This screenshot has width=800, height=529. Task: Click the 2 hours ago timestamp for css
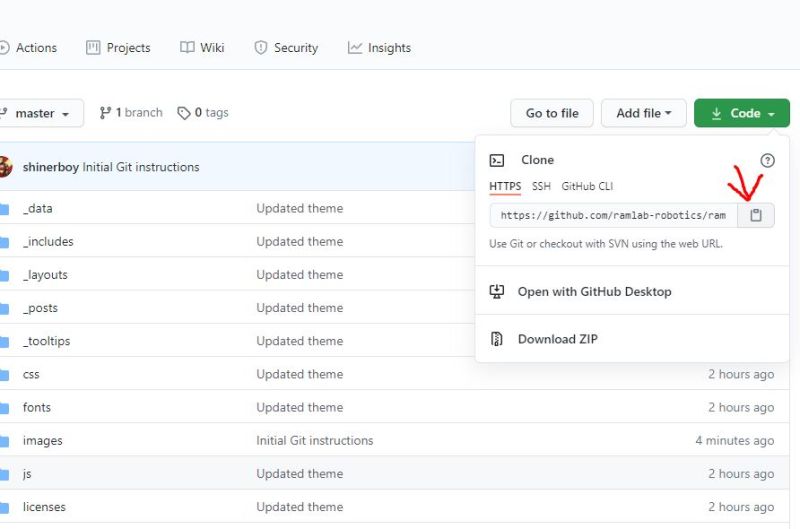(741, 374)
